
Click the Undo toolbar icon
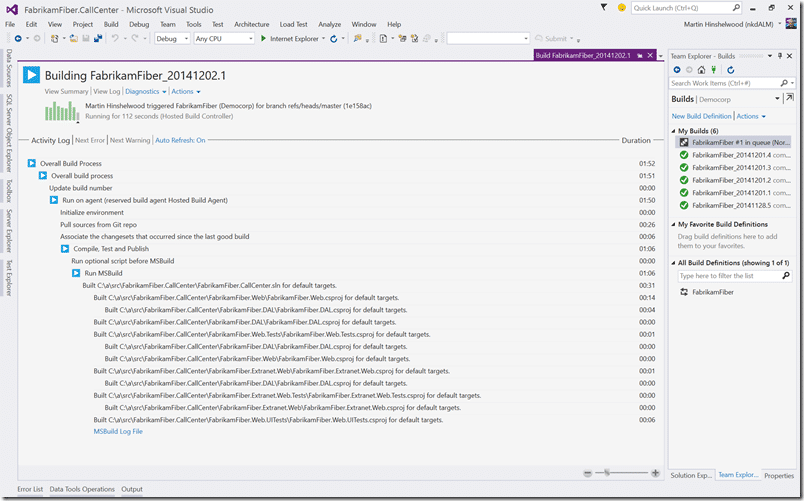[x=115, y=38]
